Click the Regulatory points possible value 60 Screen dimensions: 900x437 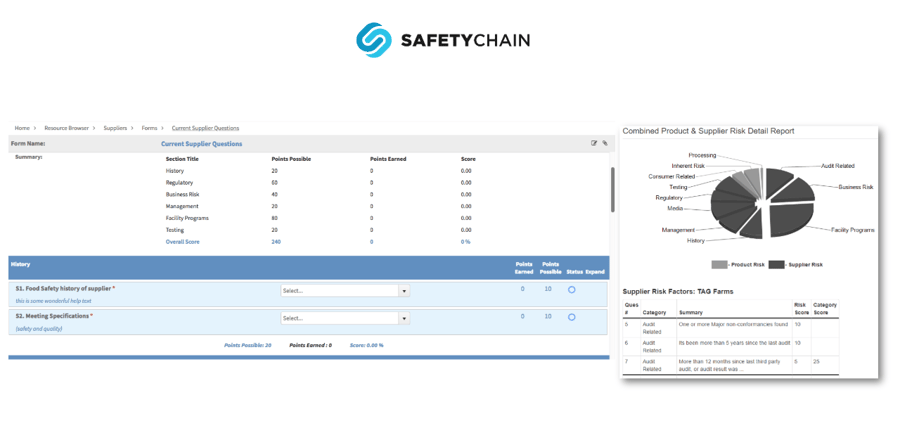tap(275, 183)
